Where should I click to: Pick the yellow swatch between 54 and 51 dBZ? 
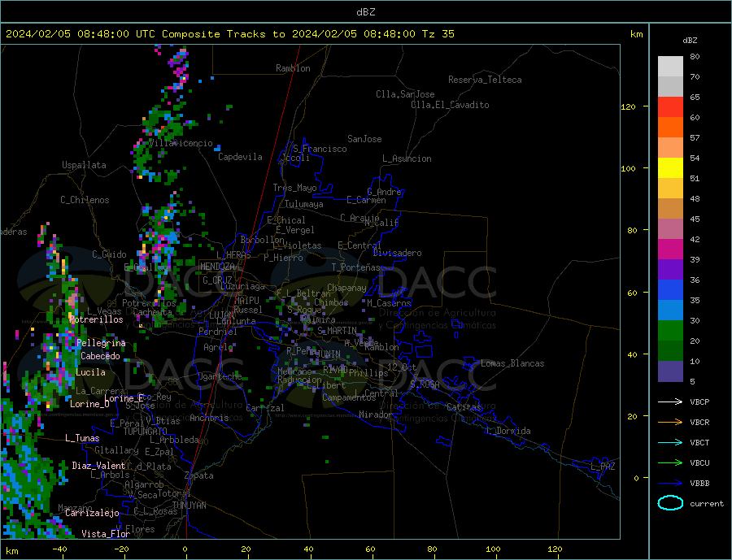pyautogui.click(x=670, y=168)
